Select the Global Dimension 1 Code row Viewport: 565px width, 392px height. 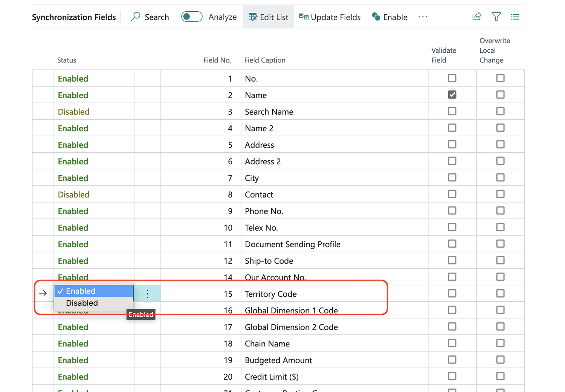pyautogui.click(x=291, y=310)
